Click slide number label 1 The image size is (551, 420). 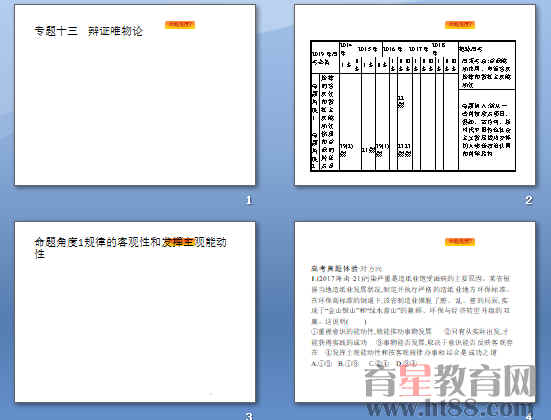click(249, 200)
